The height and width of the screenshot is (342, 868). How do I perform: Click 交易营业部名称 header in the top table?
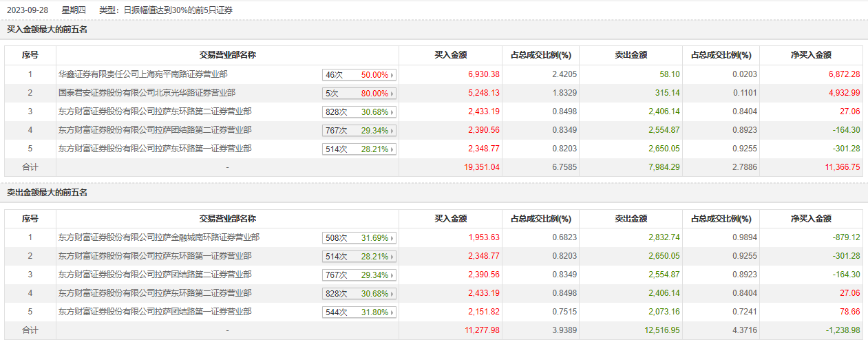click(228, 56)
